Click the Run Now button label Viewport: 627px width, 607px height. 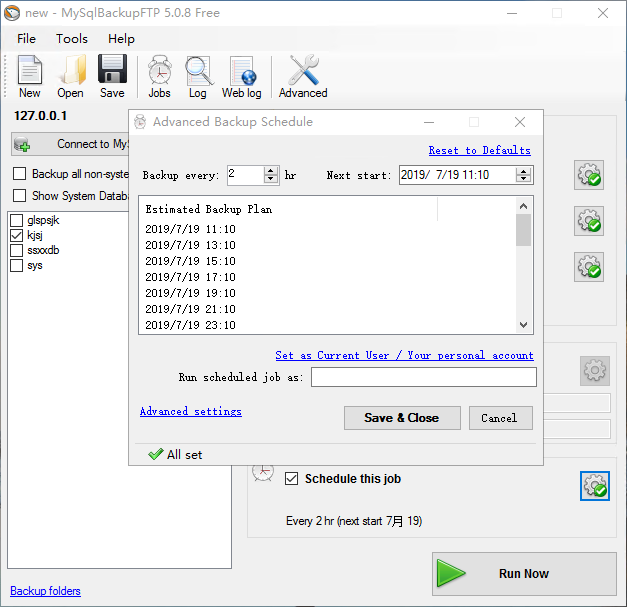coord(524,573)
